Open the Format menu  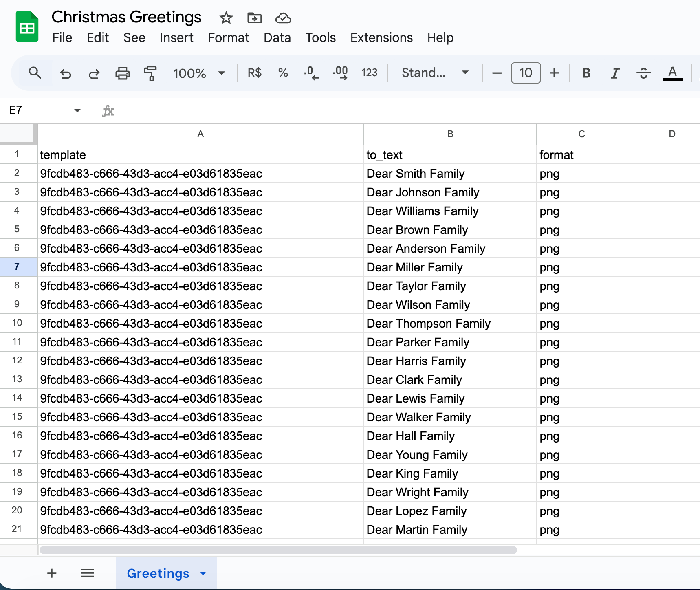click(x=228, y=37)
